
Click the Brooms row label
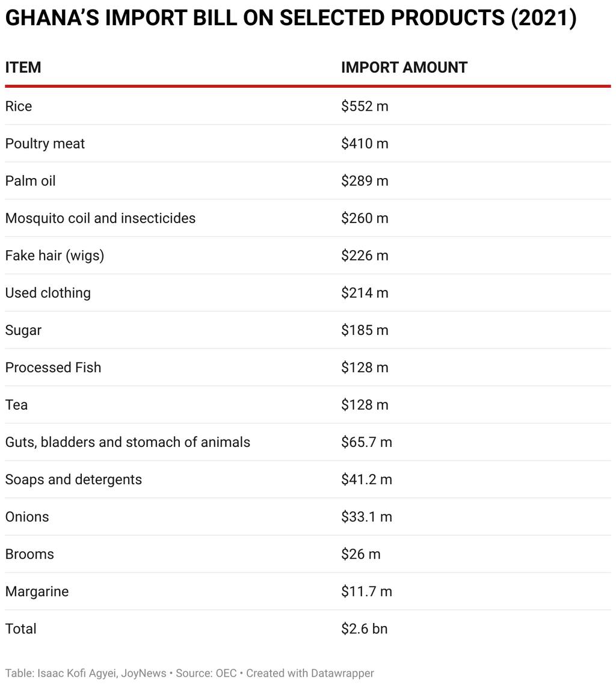tap(29, 554)
